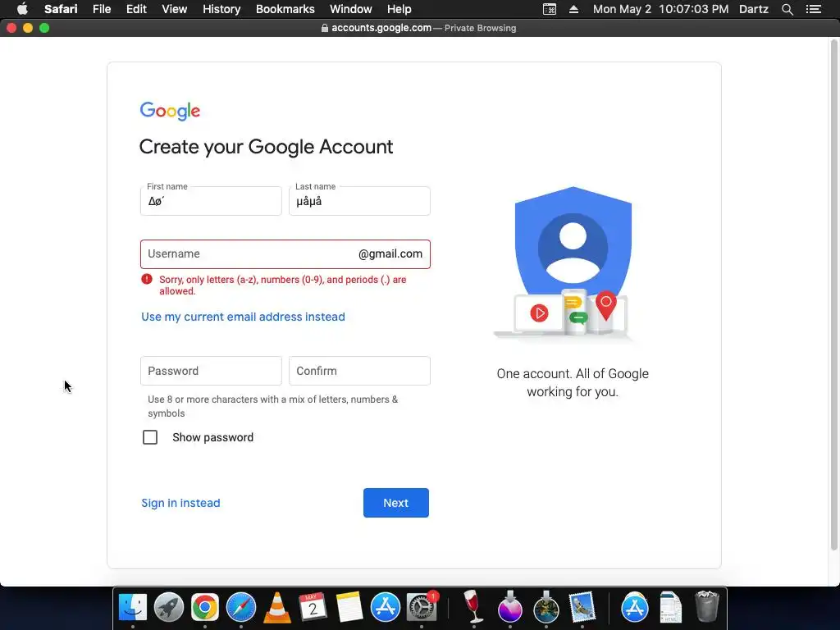Click the eject icon in menu bar
The image size is (840, 630).
coord(573,9)
